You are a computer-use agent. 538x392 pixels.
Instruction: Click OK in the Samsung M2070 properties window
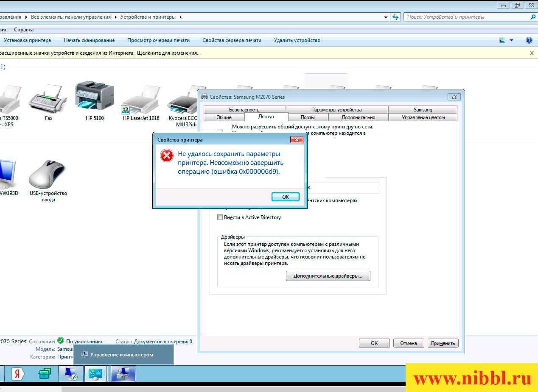[374, 343]
